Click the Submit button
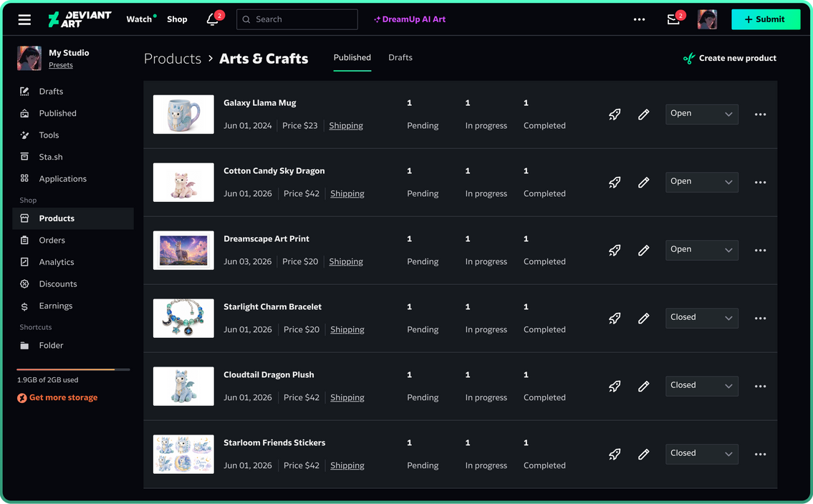This screenshot has height=504, width=813. (765, 19)
